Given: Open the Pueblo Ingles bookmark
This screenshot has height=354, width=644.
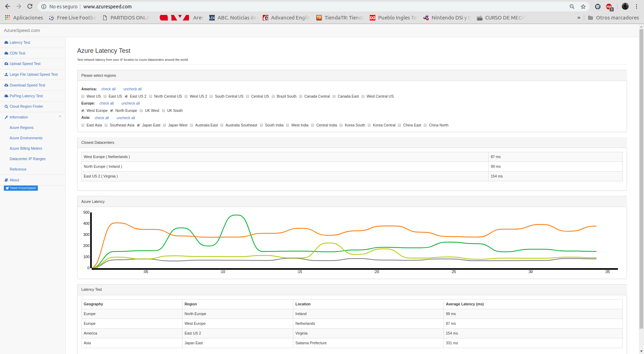Looking at the screenshot, I should point(393,18).
